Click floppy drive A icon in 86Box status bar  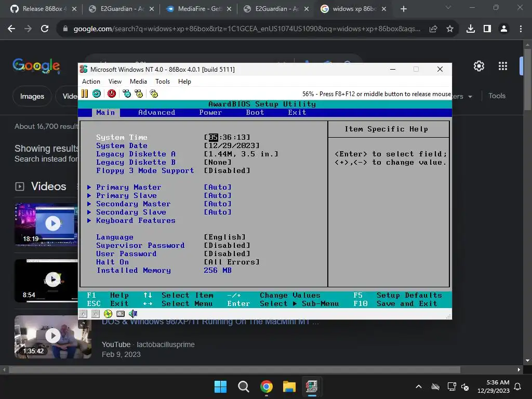83,314
